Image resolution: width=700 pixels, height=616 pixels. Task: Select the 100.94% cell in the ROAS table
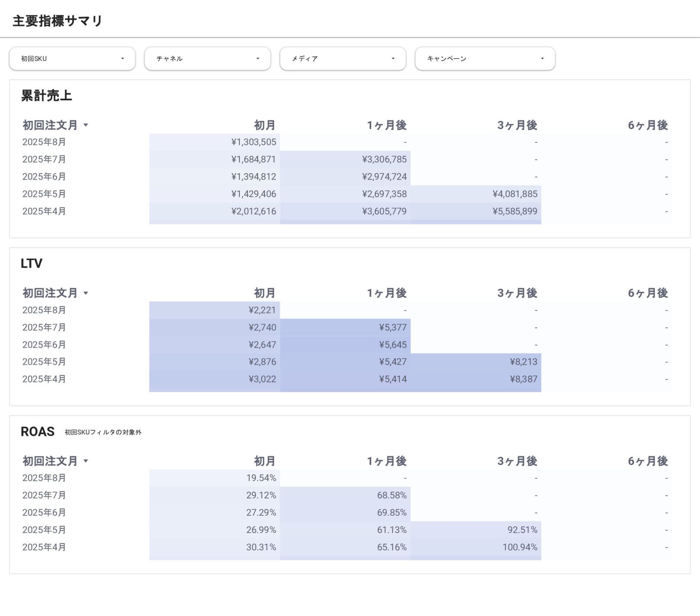click(x=520, y=547)
